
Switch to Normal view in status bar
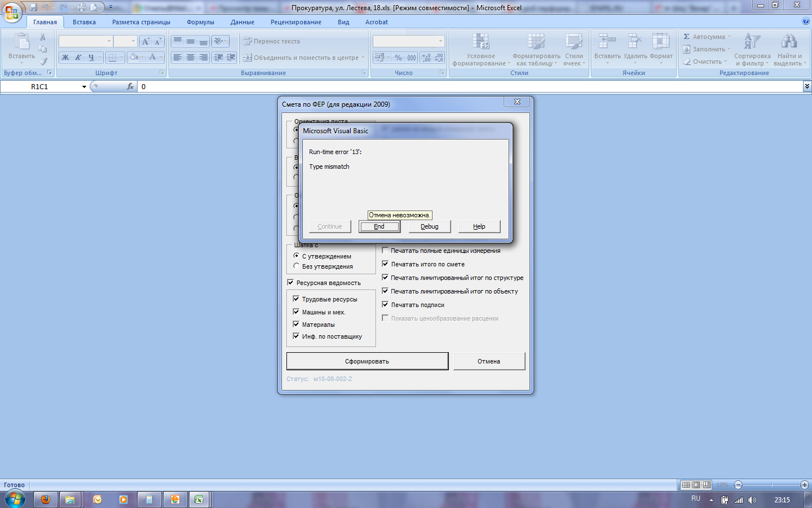686,485
